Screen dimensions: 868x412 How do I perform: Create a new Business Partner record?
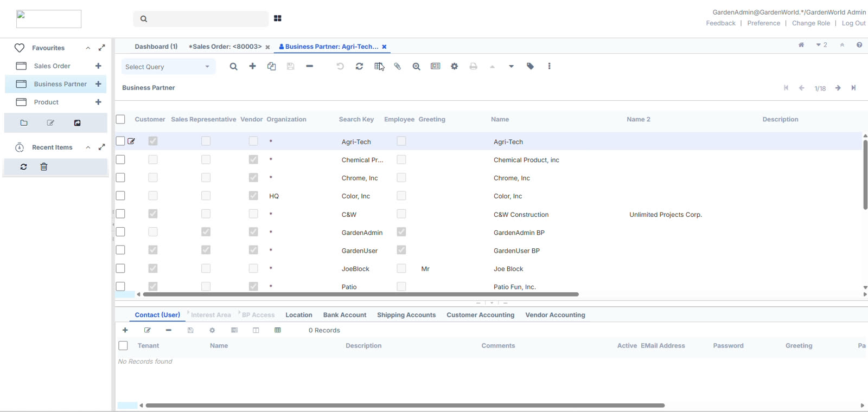coord(252,66)
